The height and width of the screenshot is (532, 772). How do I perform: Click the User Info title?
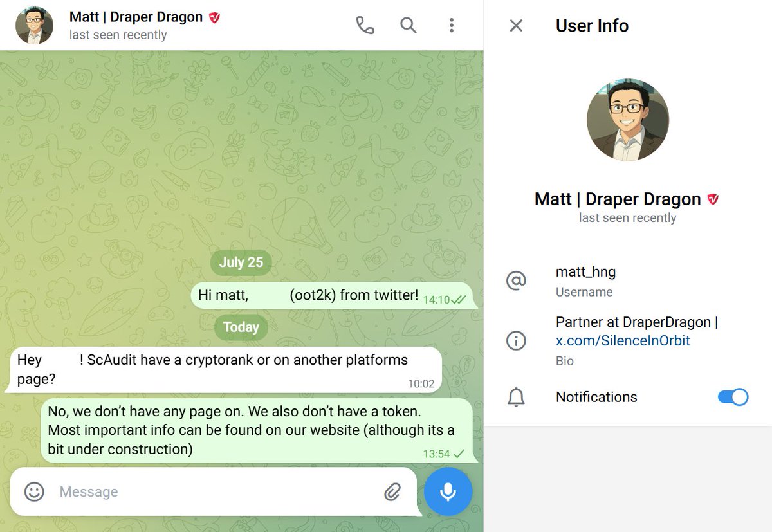pos(592,26)
